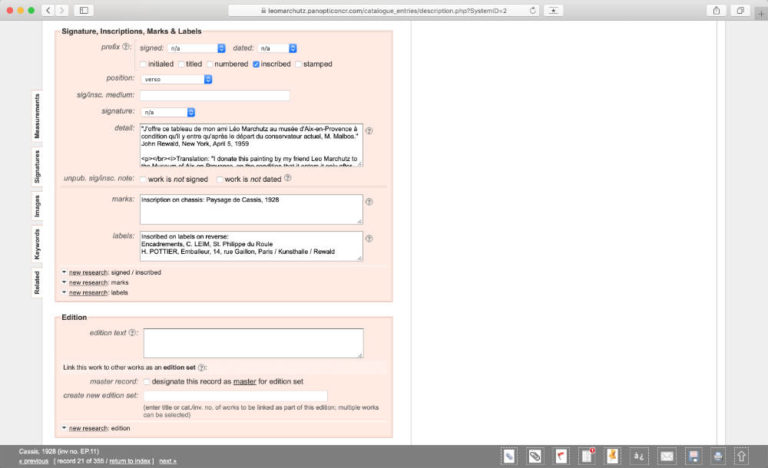Image resolution: width=768 pixels, height=468 pixels.
Task: Click the Safari downloads toolbar button
Action: coord(553,10)
